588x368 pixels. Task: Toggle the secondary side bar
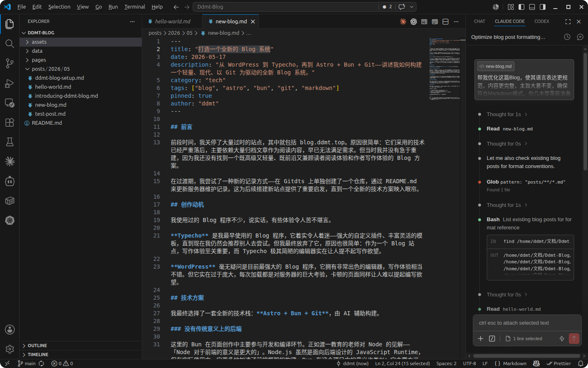tap(543, 7)
